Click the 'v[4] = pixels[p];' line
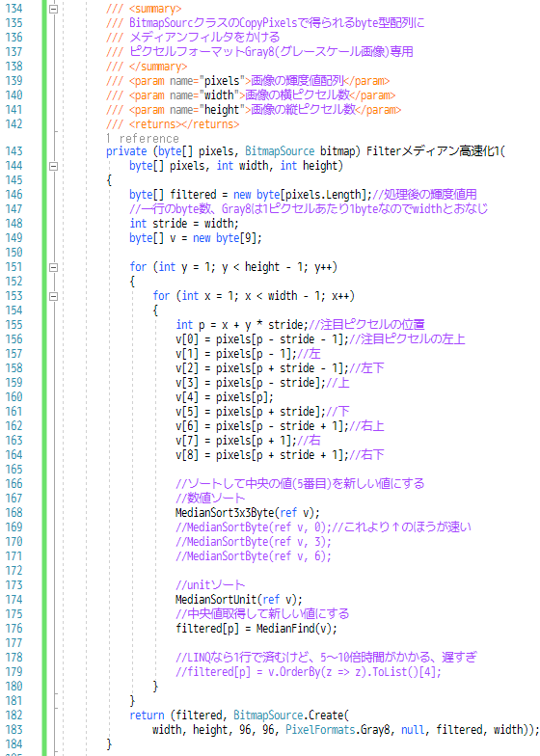Screen dimensions: 540x756 pos(224,397)
